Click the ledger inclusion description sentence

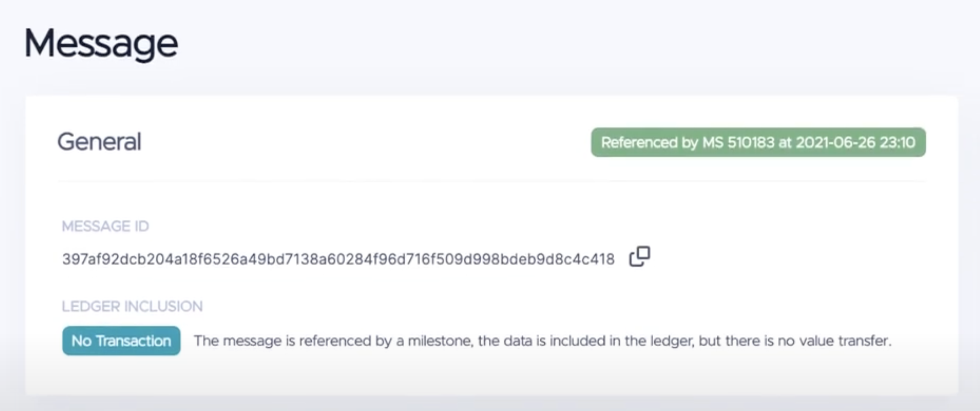click(x=542, y=341)
